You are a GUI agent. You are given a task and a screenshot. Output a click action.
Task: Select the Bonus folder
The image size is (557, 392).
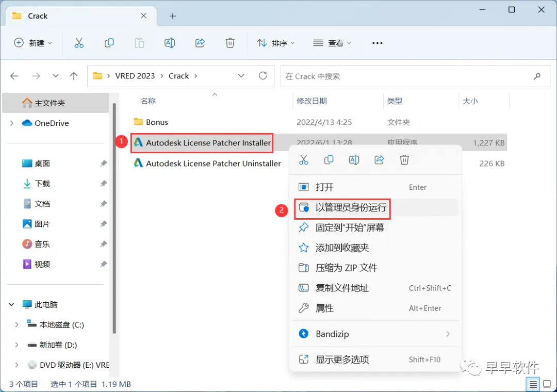click(x=151, y=122)
